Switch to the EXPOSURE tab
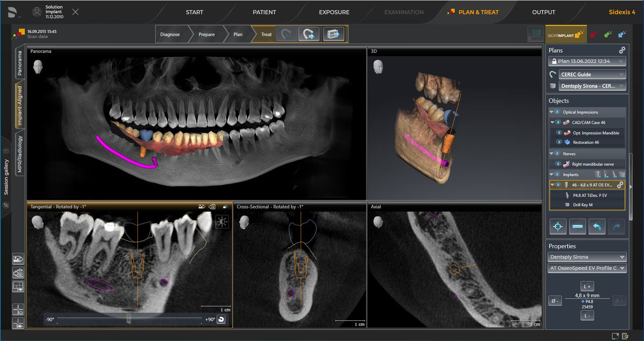Image resolution: width=644 pixels, height=341 pixels. pos(334,12)
